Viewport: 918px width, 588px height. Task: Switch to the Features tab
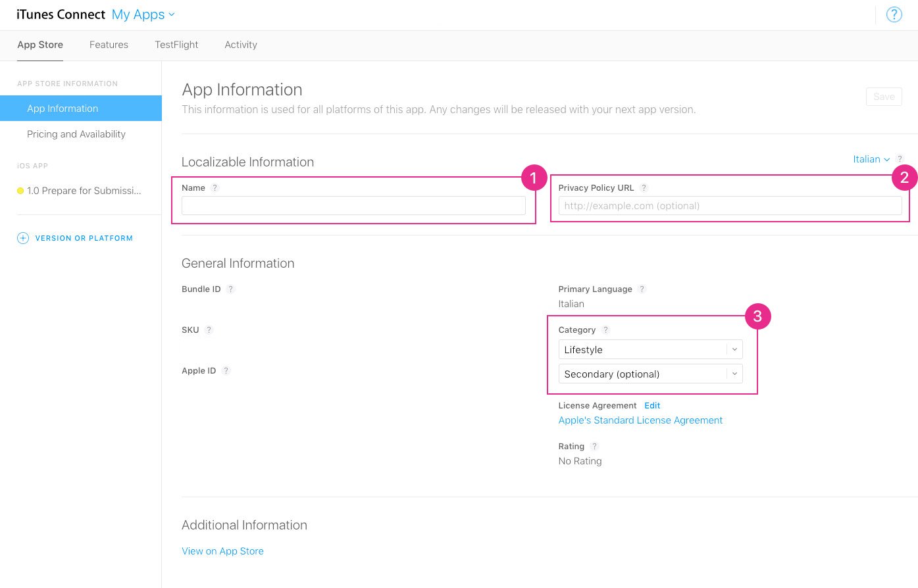tap(109, 45)
